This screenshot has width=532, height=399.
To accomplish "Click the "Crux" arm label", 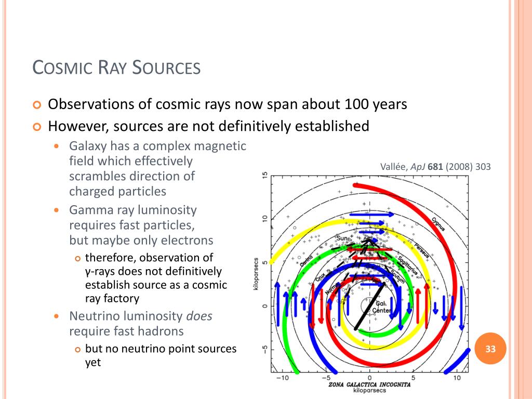I will coord(320,276).
